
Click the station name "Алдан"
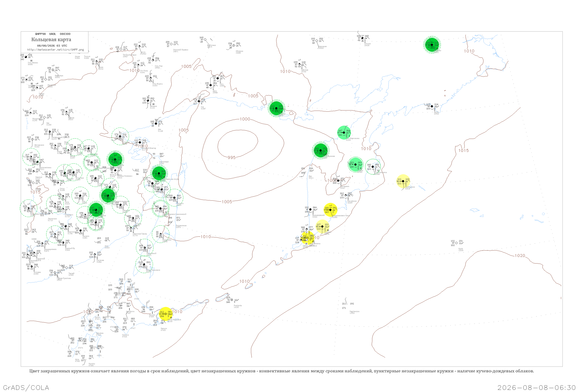[x=77, y=56]
